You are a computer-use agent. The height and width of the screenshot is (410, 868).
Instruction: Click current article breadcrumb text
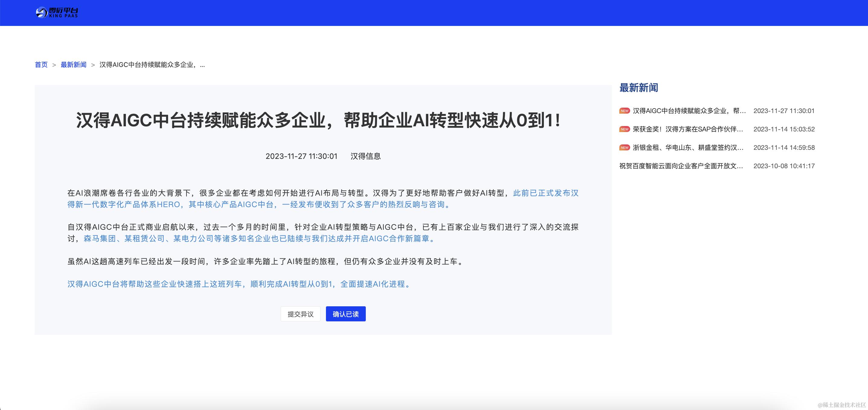click(152, 65)
